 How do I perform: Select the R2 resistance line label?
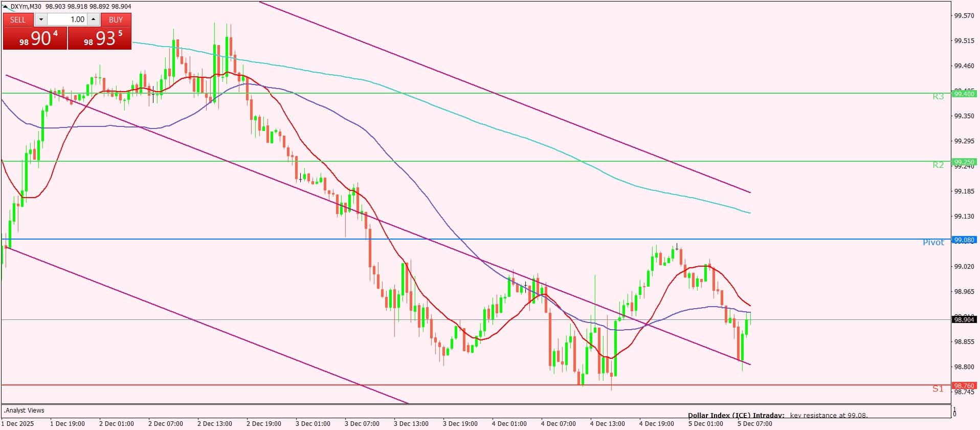pos(938,165)
